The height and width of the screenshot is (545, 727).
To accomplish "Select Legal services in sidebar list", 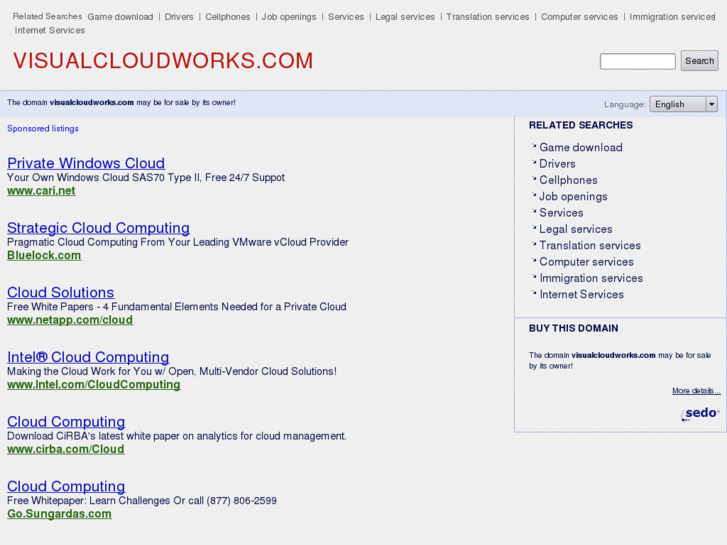I will [576, 229].
